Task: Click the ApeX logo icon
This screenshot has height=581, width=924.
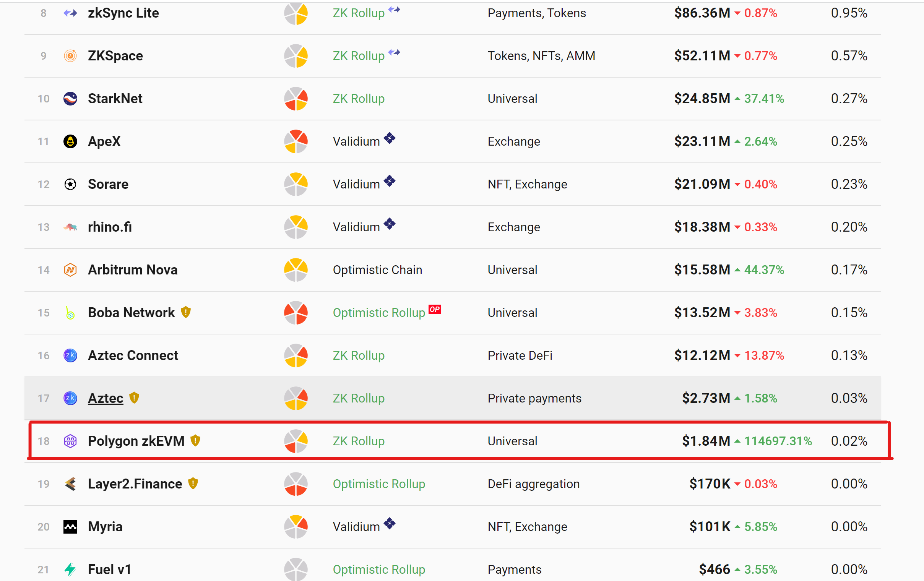Action: pos(70,141)
